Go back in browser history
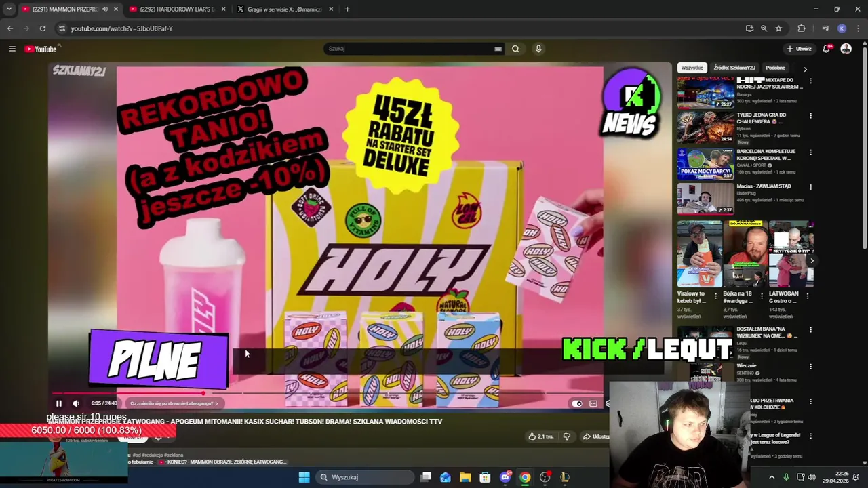The width and height of the screenshot is (868, 488). coord(10,28)
